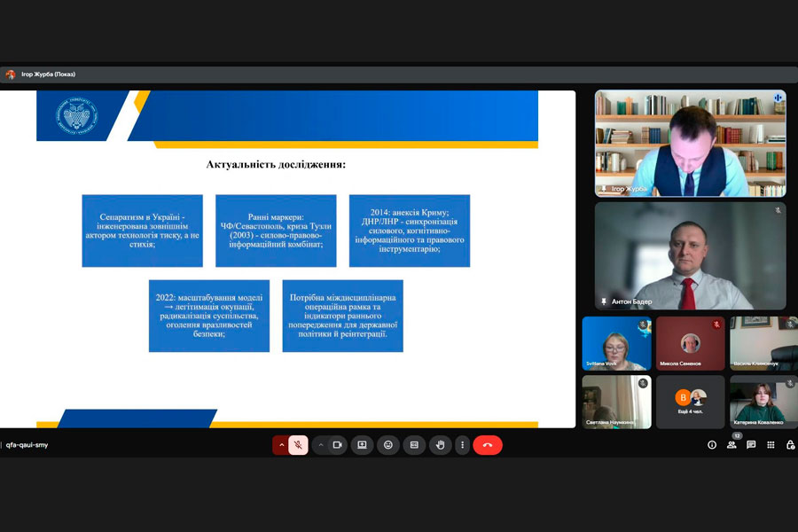
Task: Open host controls lock icon
Action: pos(790,445)
